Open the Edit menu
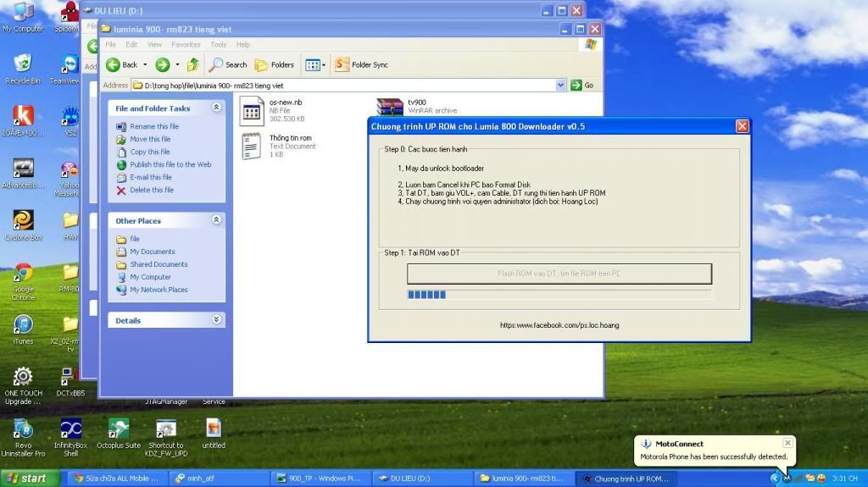Viewport: 868px width, 487px height. click(131, 44)
